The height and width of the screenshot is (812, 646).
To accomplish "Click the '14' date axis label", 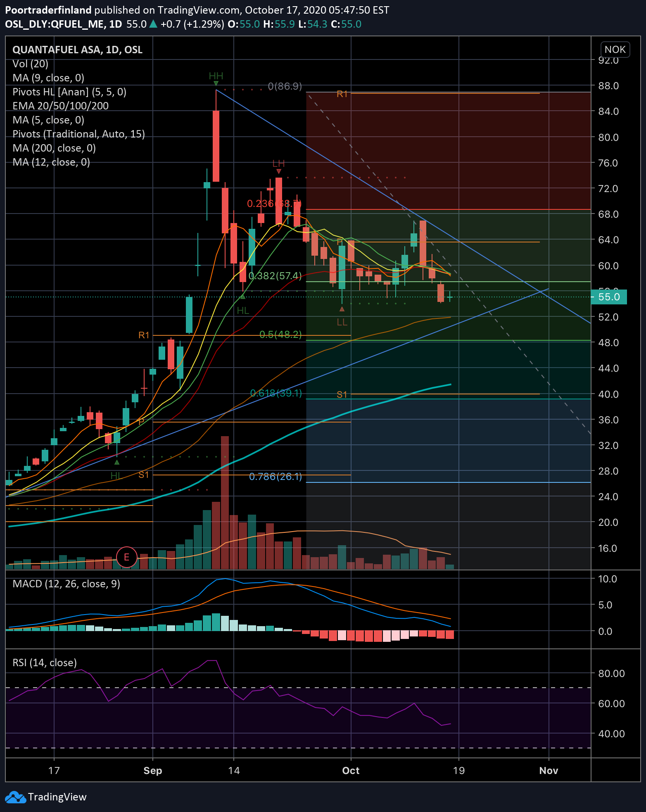I will coord(234,770).
